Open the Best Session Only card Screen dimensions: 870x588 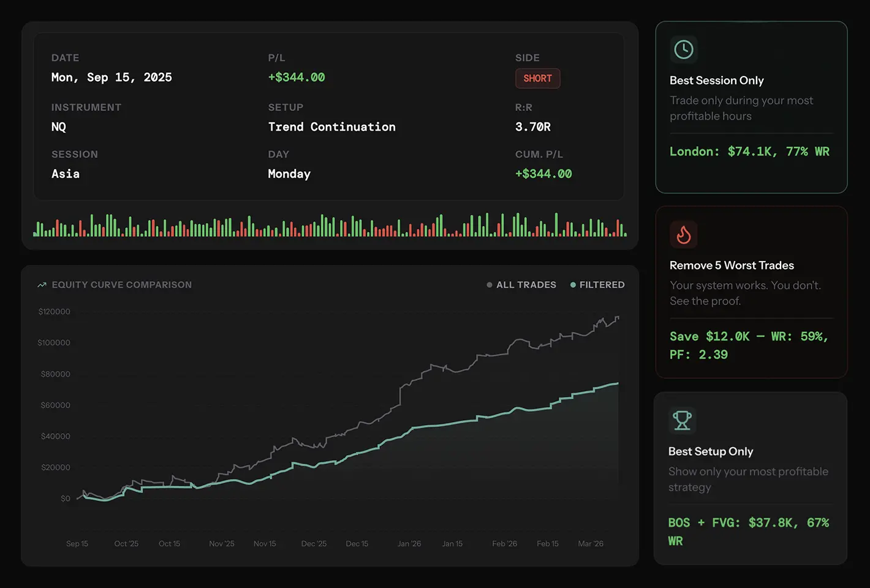coord(750,107)
